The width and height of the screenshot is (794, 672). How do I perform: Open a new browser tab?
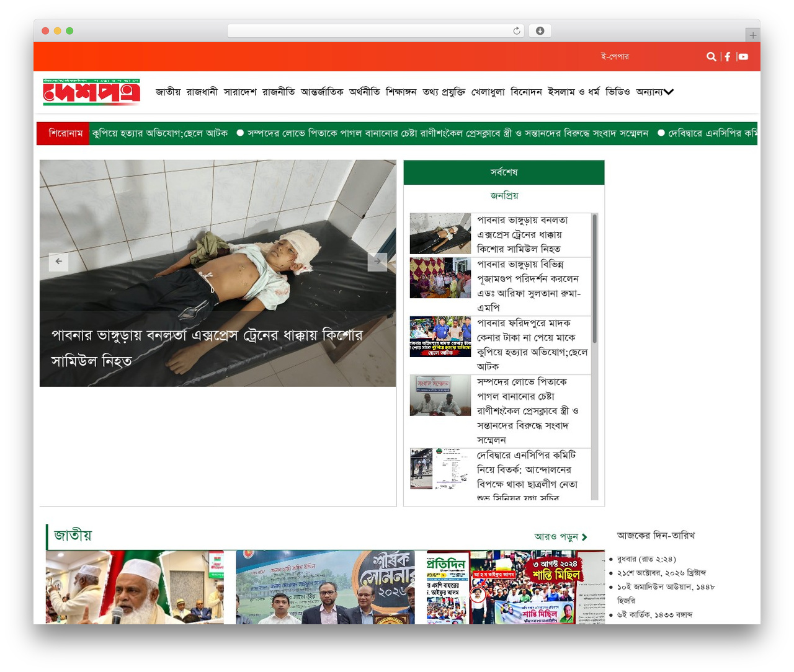pyautogui.click(x=752, y=35)
